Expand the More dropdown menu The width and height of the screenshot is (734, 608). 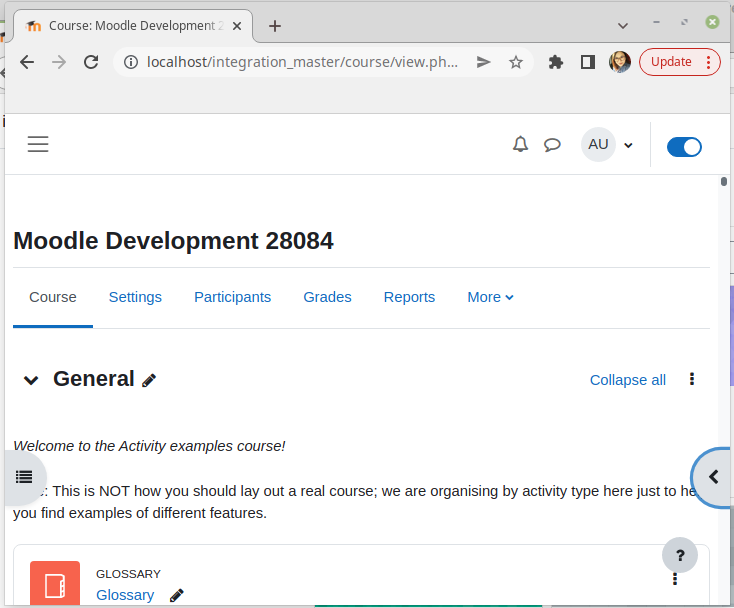490,297
